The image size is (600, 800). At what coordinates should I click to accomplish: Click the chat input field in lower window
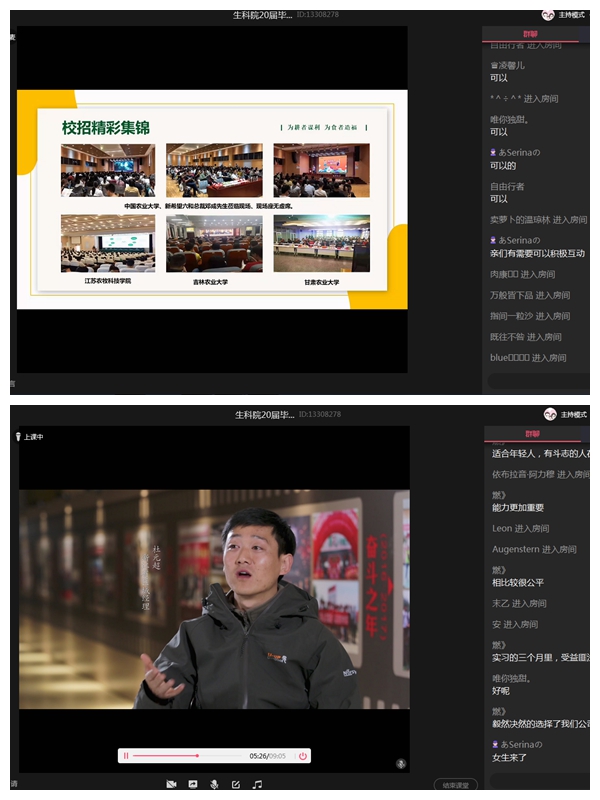[540, 780]
